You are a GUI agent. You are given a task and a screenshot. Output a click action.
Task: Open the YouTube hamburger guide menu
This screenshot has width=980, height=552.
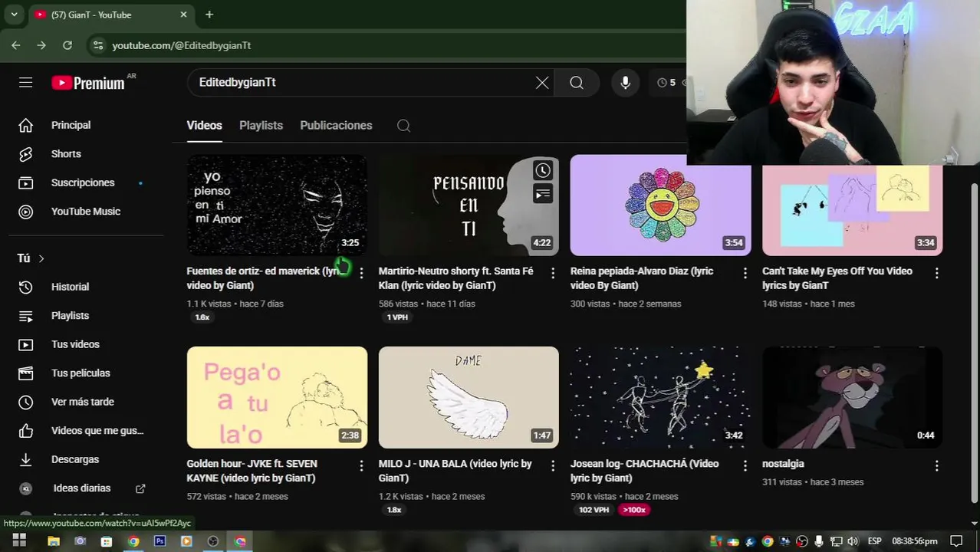click(x=26, y=82)
